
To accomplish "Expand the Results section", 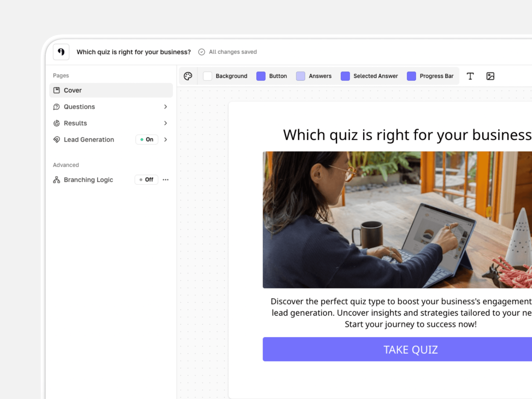I will [x=165, y=123].
